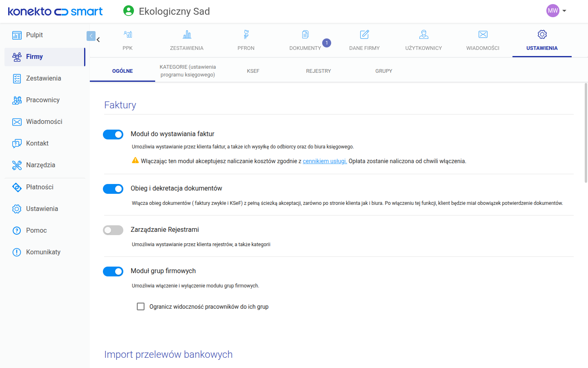Viewport: 588px width, 368px height.
Task: Click the Zestawienia checklist icon in sidebar
Action: click(x=17, y=79)
